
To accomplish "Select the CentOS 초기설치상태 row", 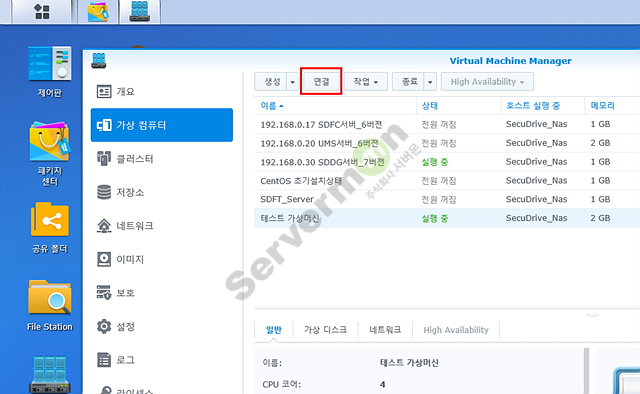I will pos(447,180).
